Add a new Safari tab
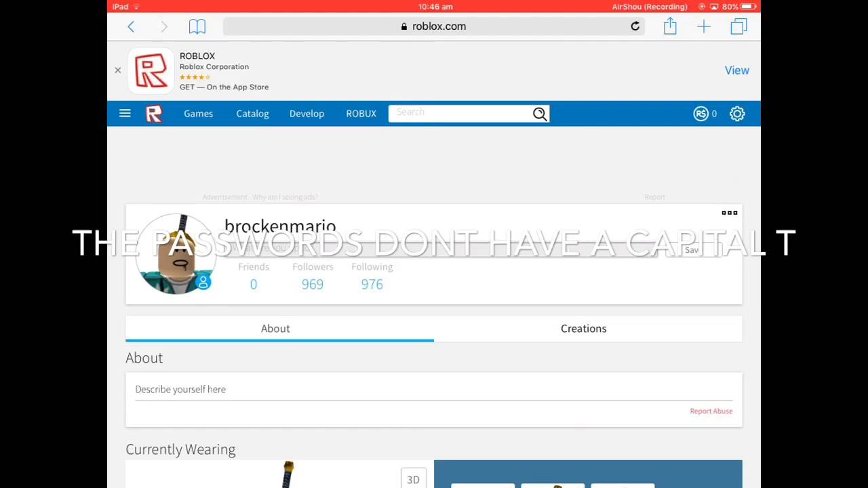 703,26
